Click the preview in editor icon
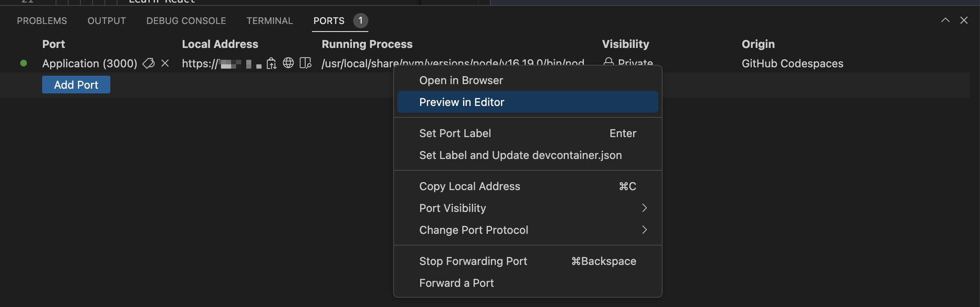Screen dimensions: 980x307 (x=305, y=63)
